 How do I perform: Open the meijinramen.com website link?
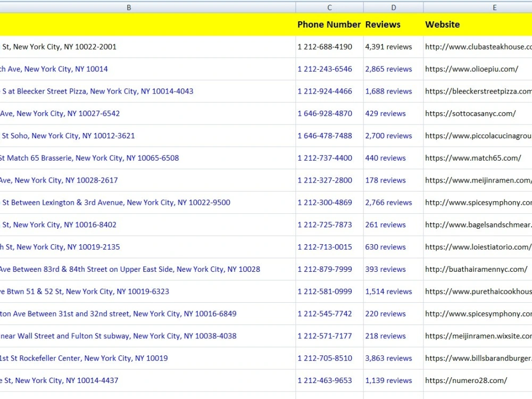click(478, 180)
